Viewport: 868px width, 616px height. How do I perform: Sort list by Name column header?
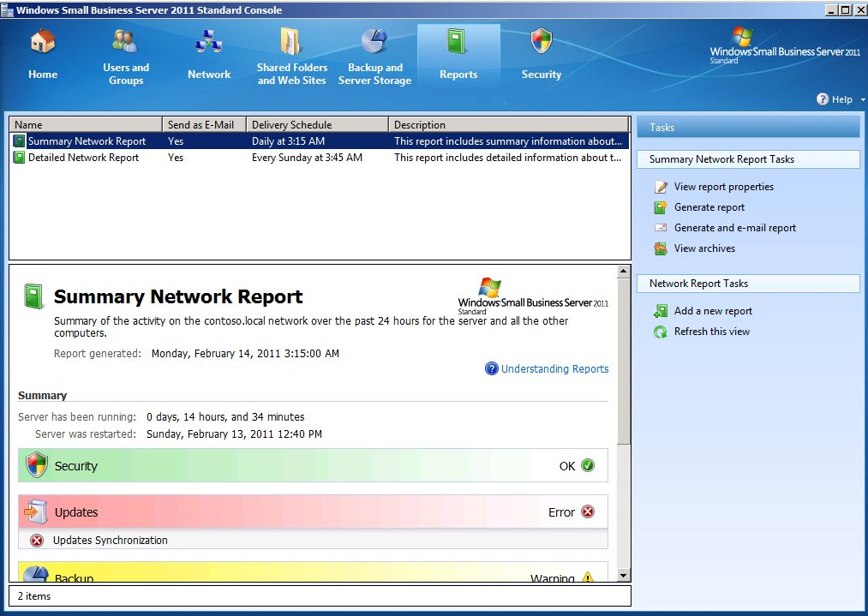point(85,124)
